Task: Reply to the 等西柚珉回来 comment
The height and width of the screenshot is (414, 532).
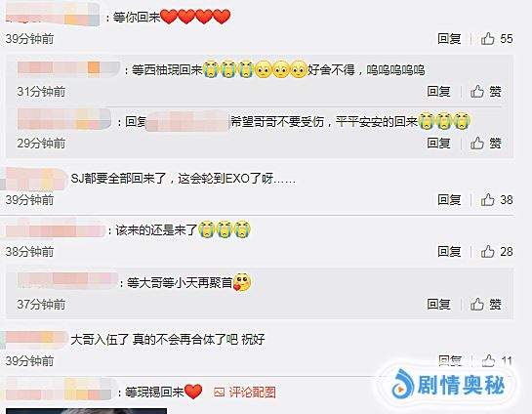Action: (438, 91)
